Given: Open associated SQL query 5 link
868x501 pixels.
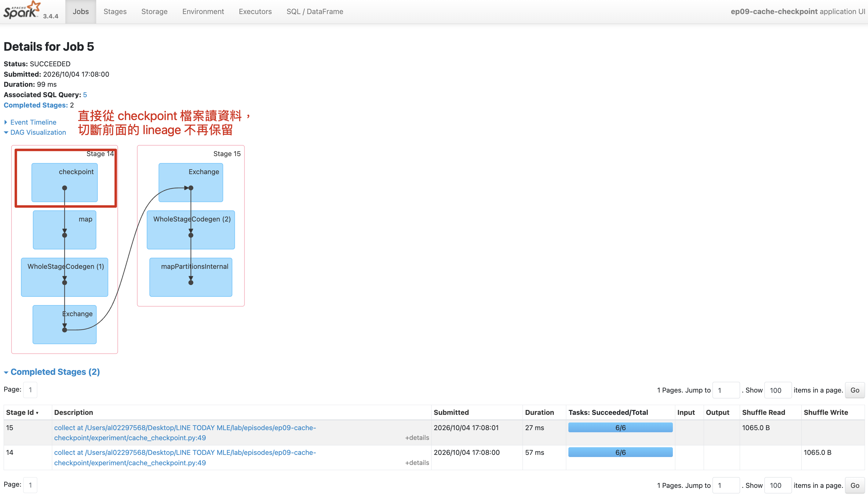Looking at the screenshot, I should 85,95.
